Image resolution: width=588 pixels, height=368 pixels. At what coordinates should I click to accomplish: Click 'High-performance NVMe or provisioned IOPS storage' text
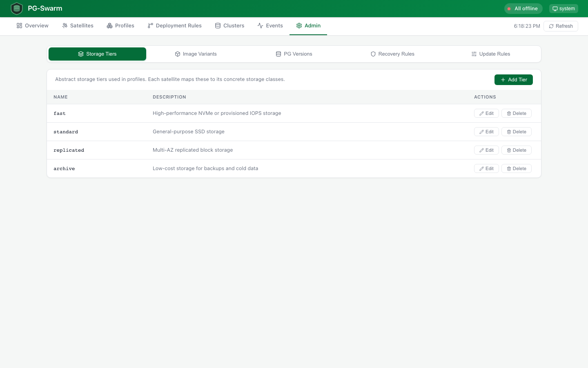(x=217, y=113)
